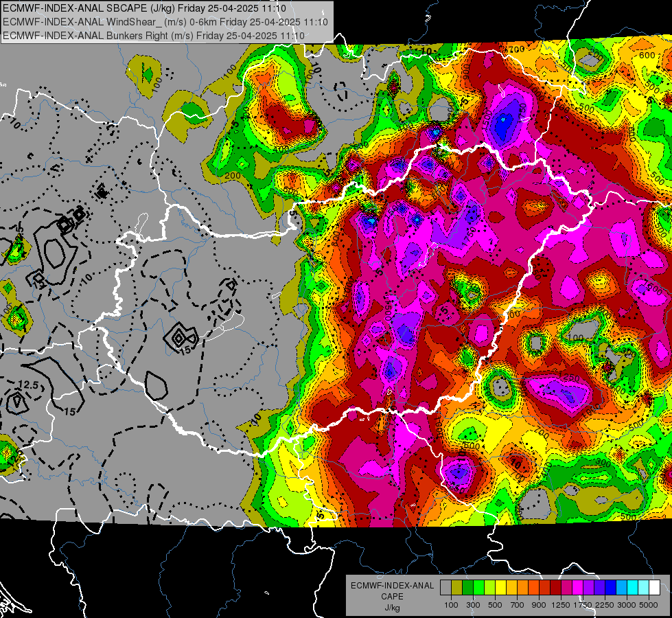Pick the white swatch at legend end
This screenshot has width=672, height=618.
pyautogui.click(x=654, y=588)
